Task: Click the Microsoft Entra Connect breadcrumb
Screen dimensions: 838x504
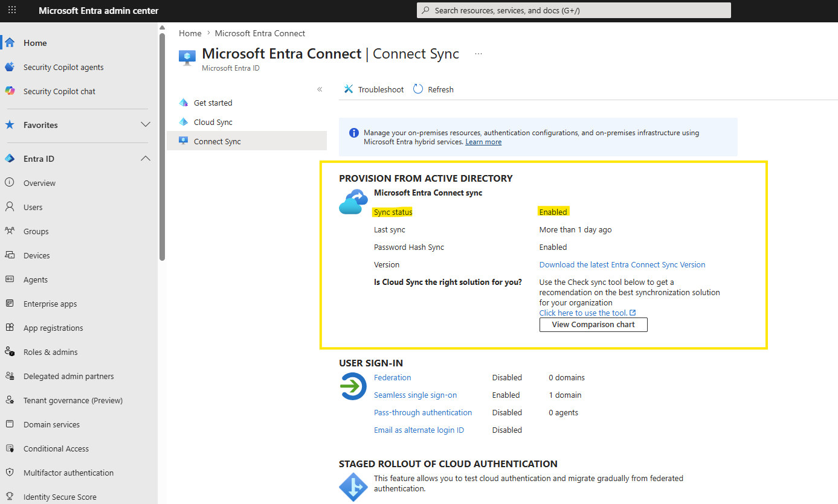Action: [x=260, y=33]
